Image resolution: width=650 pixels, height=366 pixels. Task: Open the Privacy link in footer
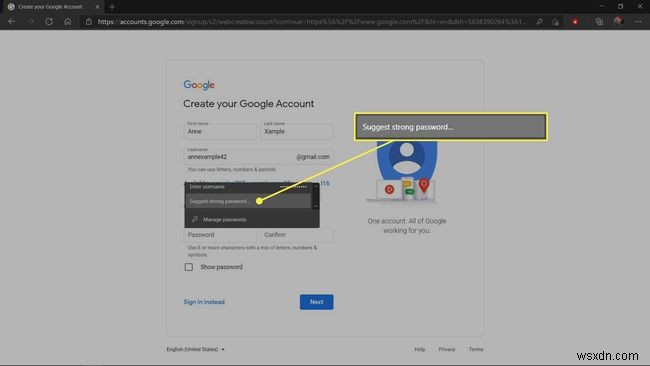pos(446,349)
